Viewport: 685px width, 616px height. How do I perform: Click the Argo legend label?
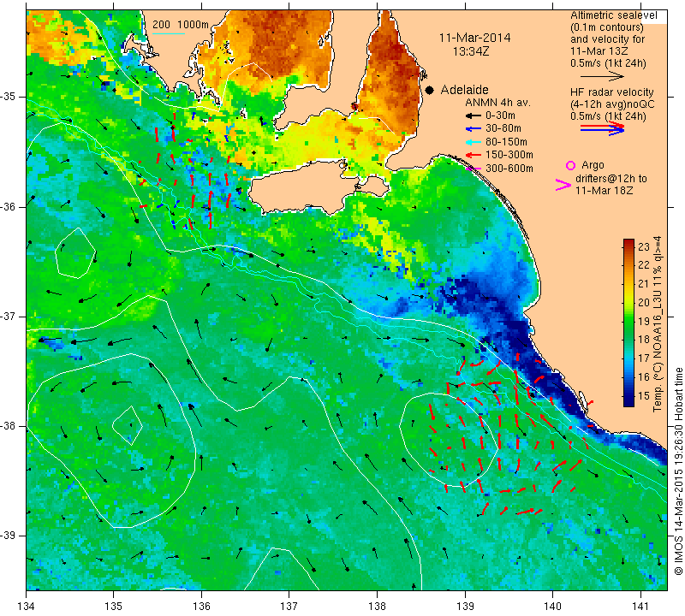[593, 165]
